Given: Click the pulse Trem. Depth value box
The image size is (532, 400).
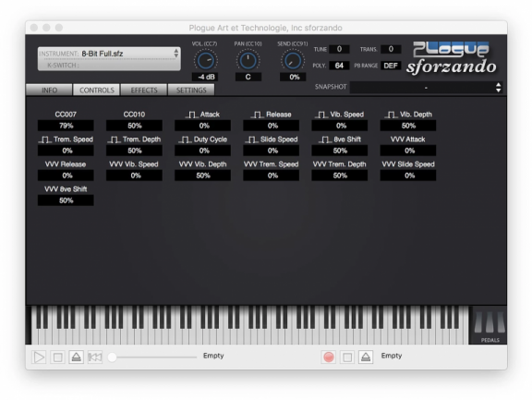Looking at the screenshot, I should tap(134, 151).
